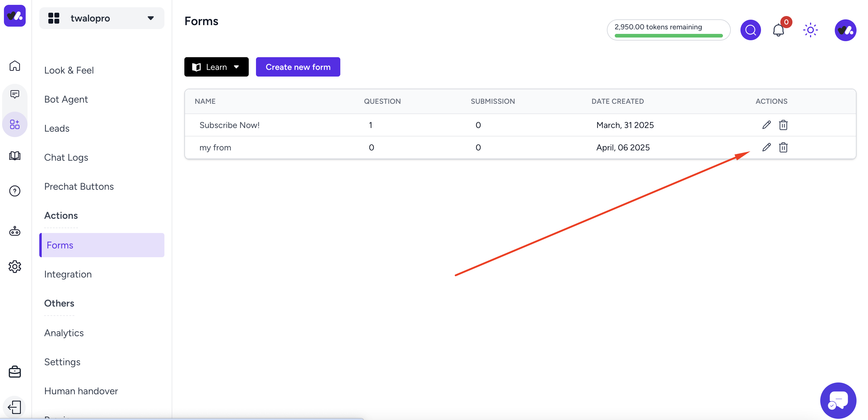Click the tokens remaining progress bar
The width and height of the screenshot is (868, 420).
tap(669, 35)
